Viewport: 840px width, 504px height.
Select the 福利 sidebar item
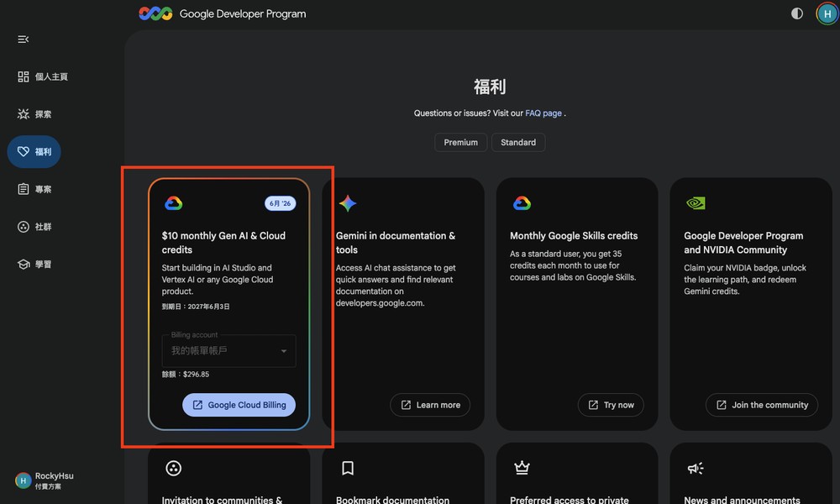click(34, 151)
